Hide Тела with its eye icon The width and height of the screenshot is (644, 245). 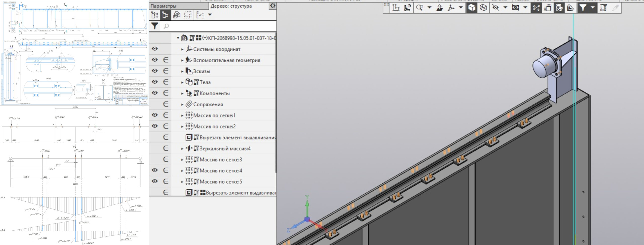(155, 82)
